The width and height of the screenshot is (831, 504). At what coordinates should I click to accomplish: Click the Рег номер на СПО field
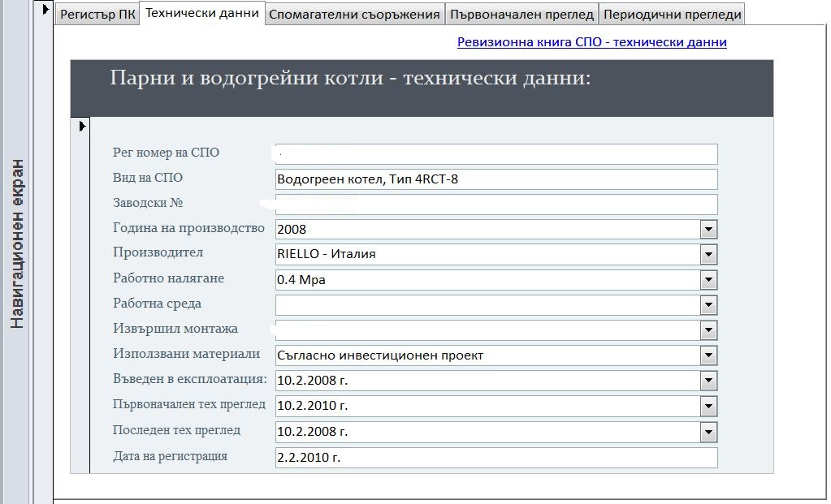click(x=496, y=154)
